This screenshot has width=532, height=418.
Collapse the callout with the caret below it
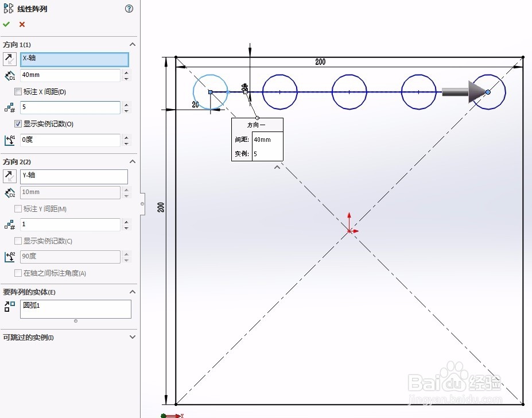click(x=277, y=167)
